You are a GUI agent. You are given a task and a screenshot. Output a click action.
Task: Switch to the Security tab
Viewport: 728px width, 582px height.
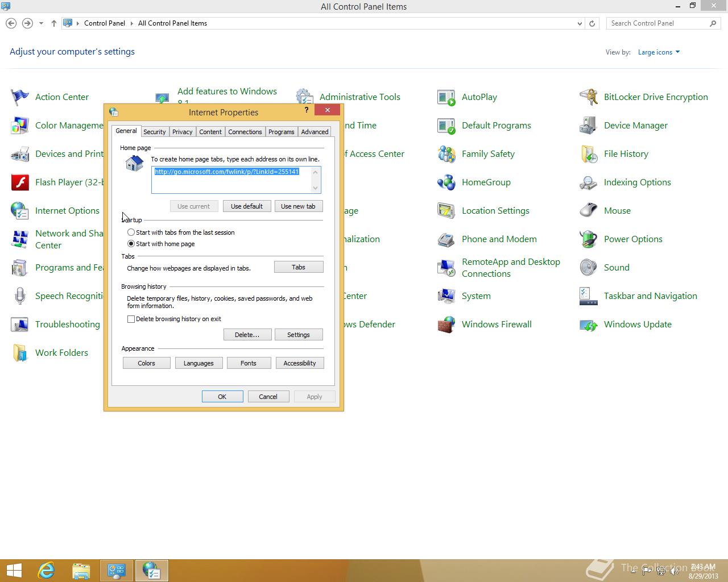click(x=155, y=132)
